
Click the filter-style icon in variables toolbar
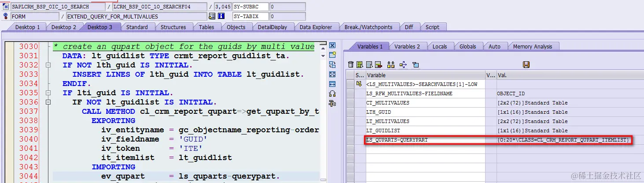pos(415,65)
